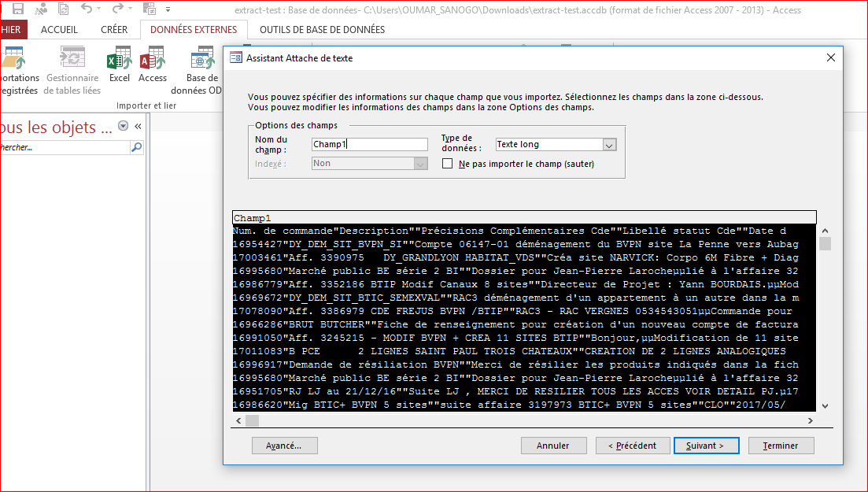Click the preview scroll up arrow
Viewport: 868px width, 492px height.
tap(825, 231)
